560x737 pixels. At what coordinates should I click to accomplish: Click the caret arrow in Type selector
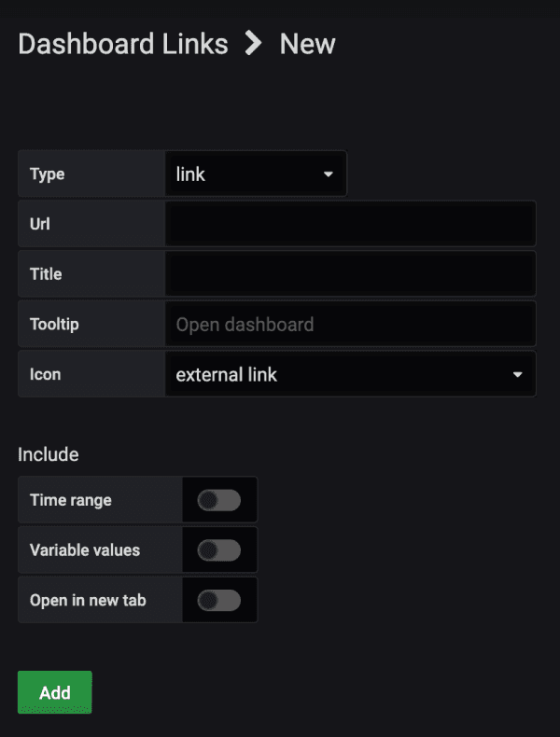pos(329,174)
